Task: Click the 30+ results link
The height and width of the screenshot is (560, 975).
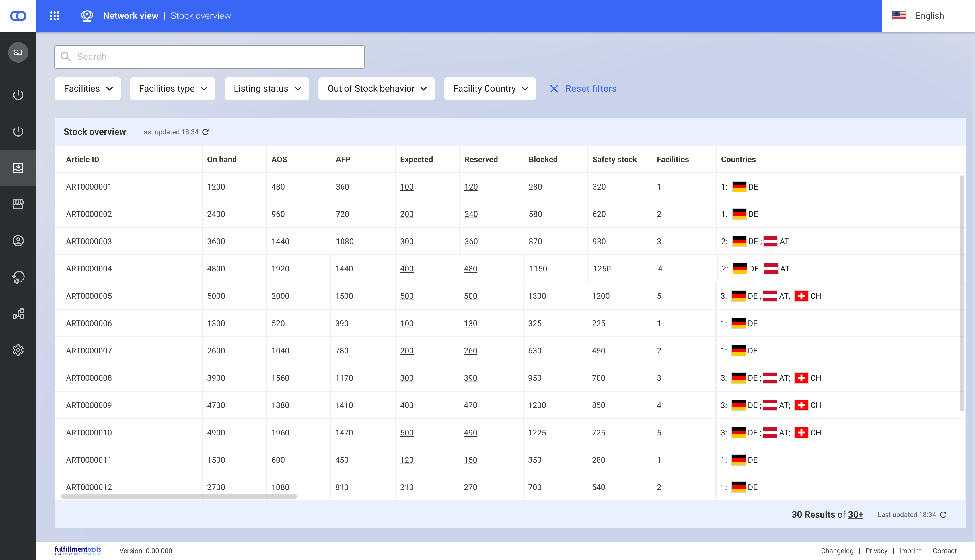Action: (x=855, y=515)
